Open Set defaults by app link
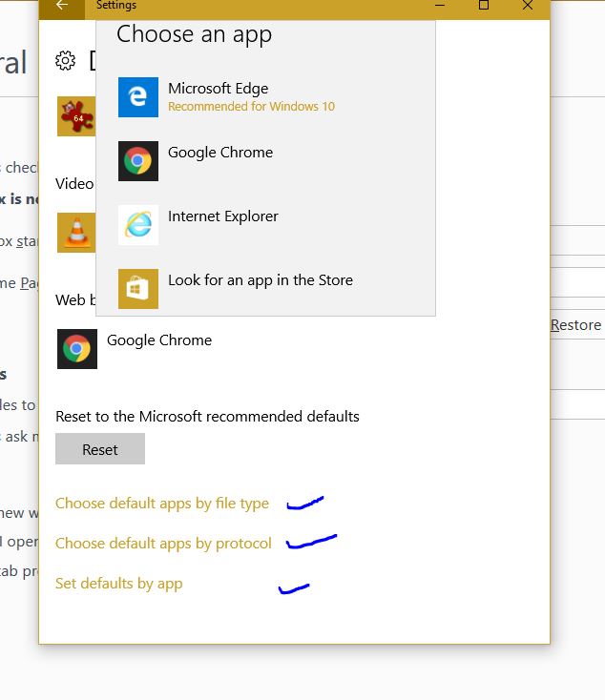605x700 pixels. point(119,584)
